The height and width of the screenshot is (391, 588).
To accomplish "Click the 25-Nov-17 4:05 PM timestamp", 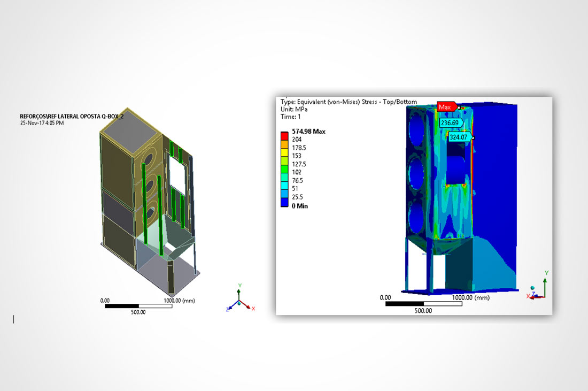I will pyautogui.click(x=42, y=123).
